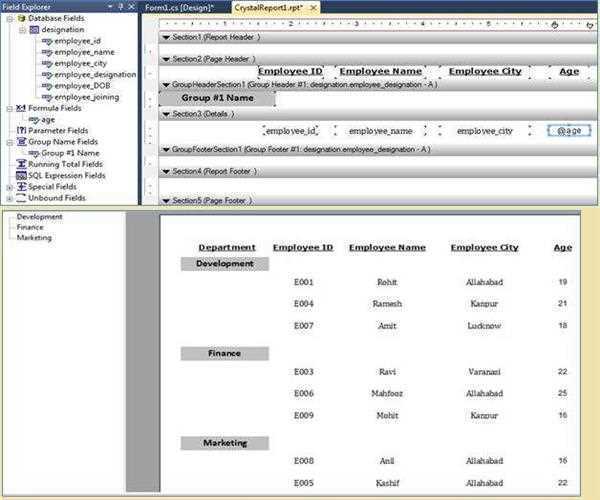The height and width of the screenshot is (500, 600).
Task: Select the designation table icon
Action: click(x=34, y=29)
